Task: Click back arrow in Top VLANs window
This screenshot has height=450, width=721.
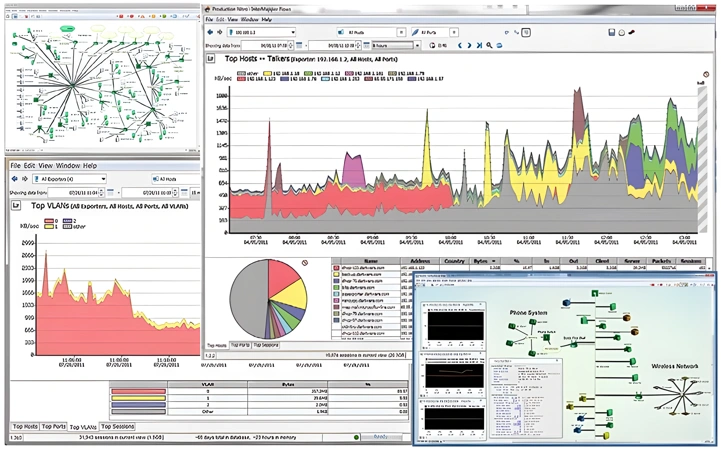Action: (14, 179)
